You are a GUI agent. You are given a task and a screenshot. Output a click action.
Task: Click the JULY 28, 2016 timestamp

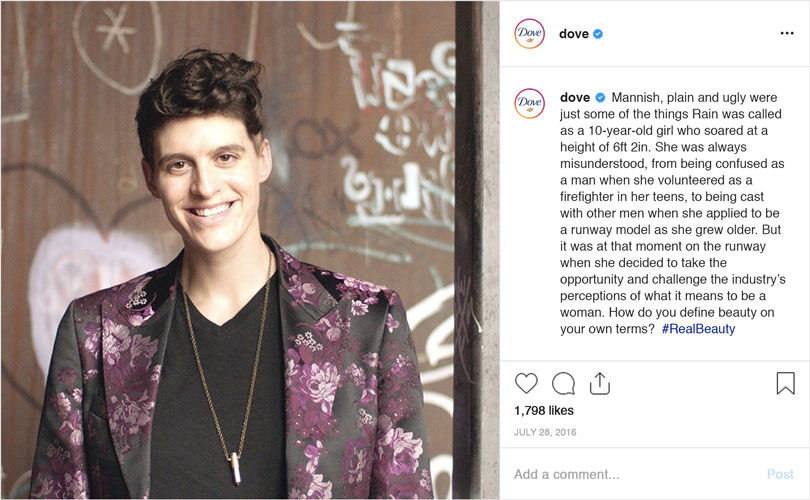(x=545, y=432)
